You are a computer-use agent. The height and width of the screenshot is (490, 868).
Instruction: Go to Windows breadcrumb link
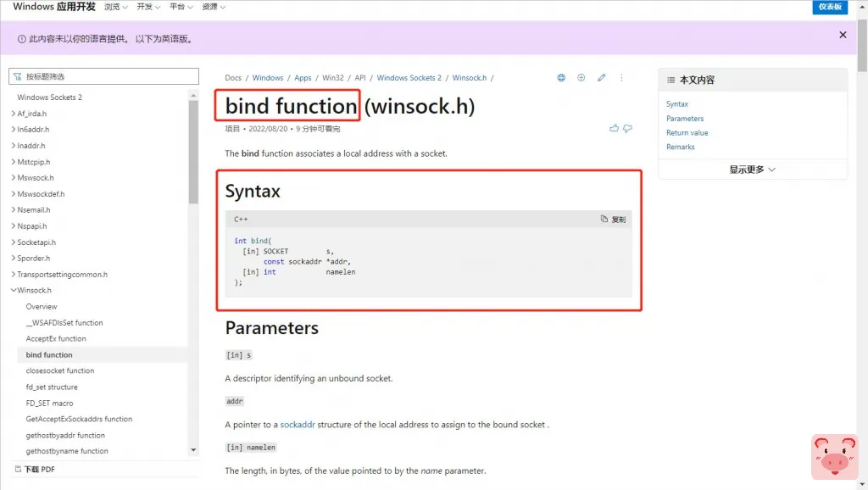click(268, 78)
